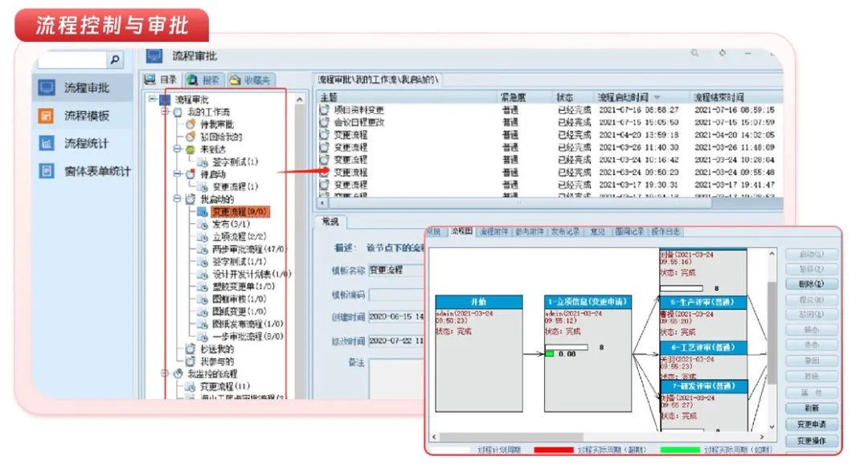This screenshot has width=868, height=469.
Task: Collapse the 我的工作流 tree node
Action: coord(165,112)
